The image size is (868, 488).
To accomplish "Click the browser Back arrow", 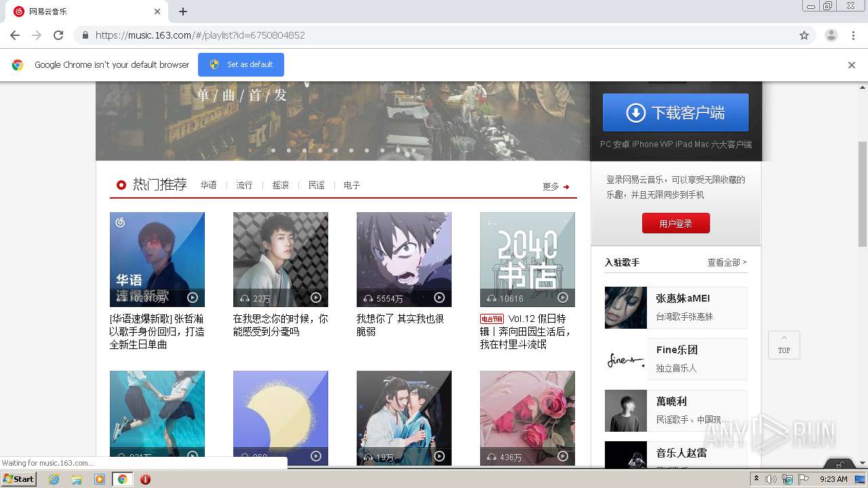I will pos(15,35).
